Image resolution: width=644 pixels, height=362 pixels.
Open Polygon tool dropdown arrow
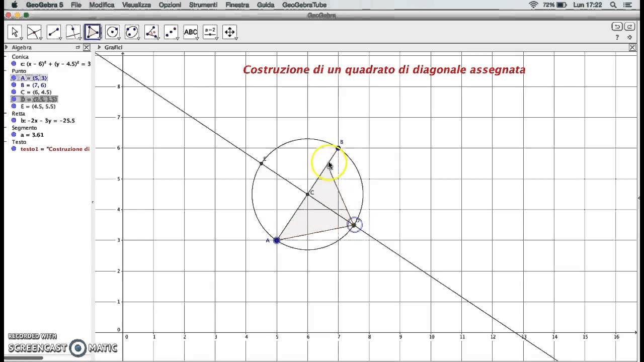[x=99, y=38]
